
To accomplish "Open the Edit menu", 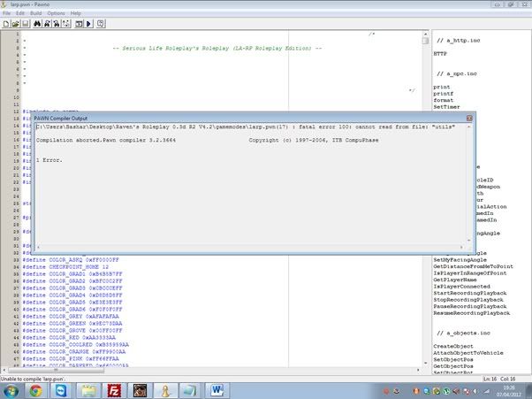I will (20, 13).
